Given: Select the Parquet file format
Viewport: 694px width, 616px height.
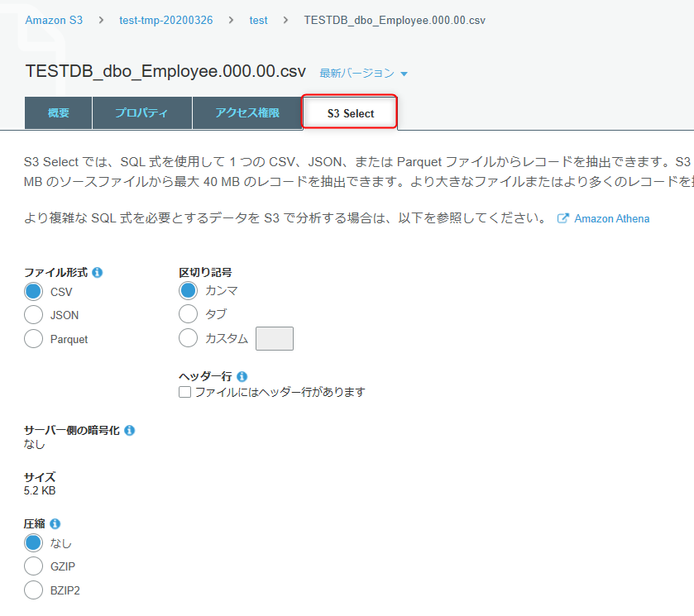Looking at the screenshot, I should 33,339.
